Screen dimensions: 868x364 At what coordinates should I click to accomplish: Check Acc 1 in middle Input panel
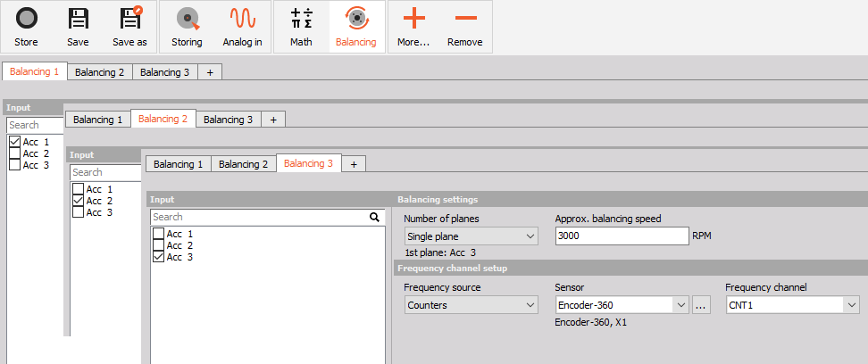coord(78,189)
